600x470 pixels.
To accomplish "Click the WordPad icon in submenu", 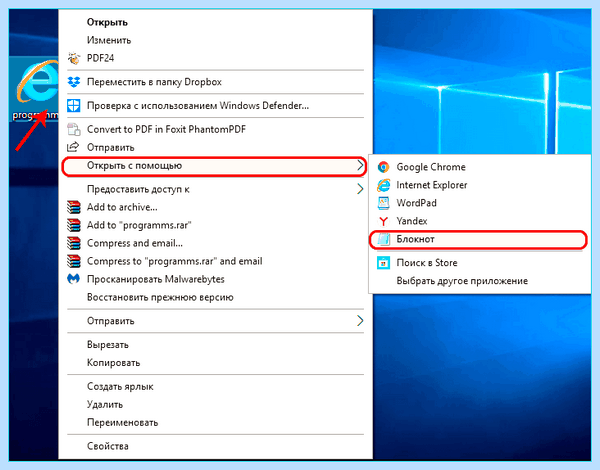I will [383, 203].
